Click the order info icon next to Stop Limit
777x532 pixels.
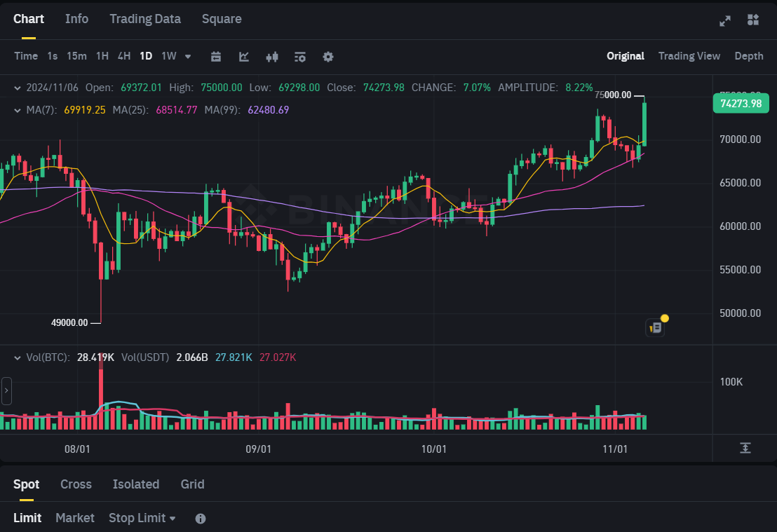(200, 519)
